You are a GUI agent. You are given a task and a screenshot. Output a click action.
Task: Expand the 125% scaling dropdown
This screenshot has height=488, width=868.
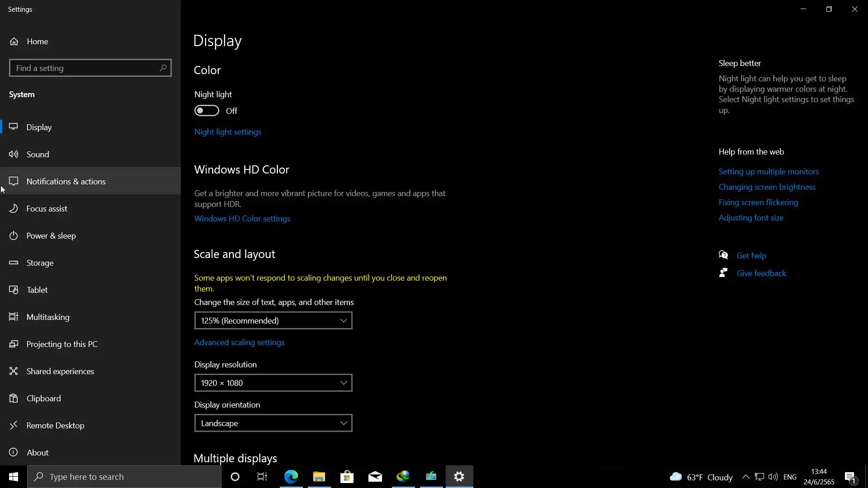tap(273, 320)
